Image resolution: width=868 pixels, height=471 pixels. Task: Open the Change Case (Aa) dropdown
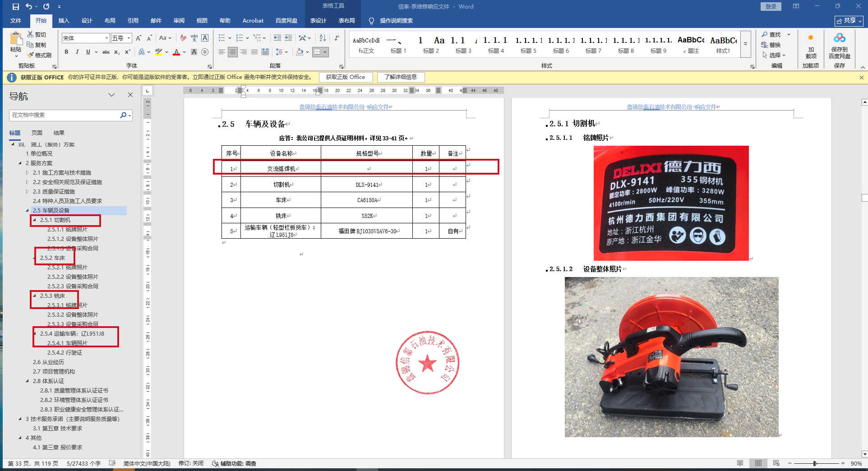(x=165, y=38)
